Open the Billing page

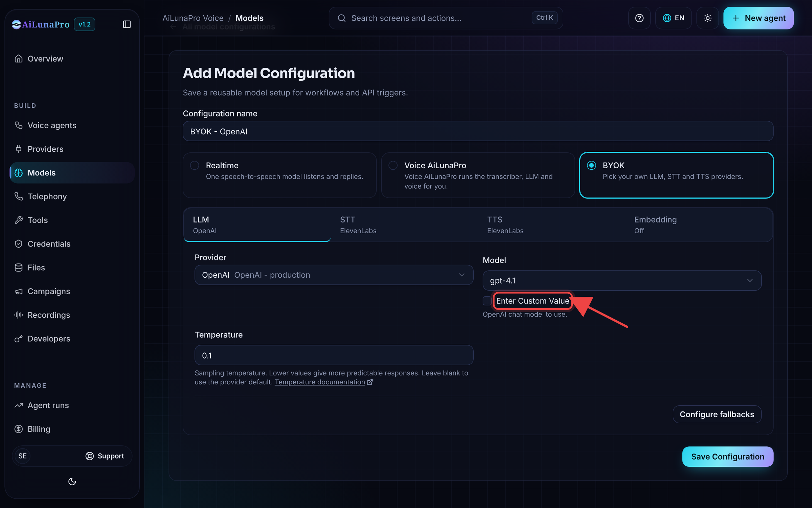[x=72, y=429]
